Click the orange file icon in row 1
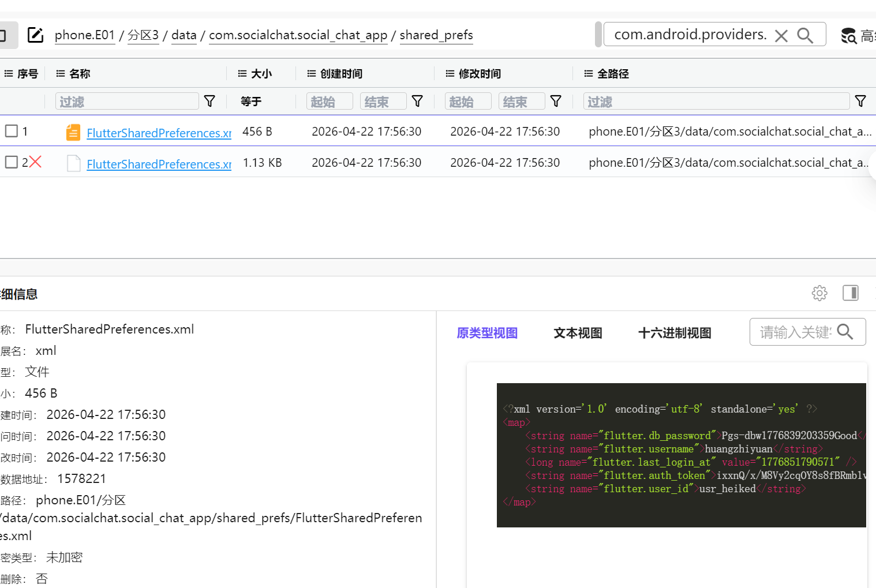Screen dimensions: 876x588 (73, 132)
